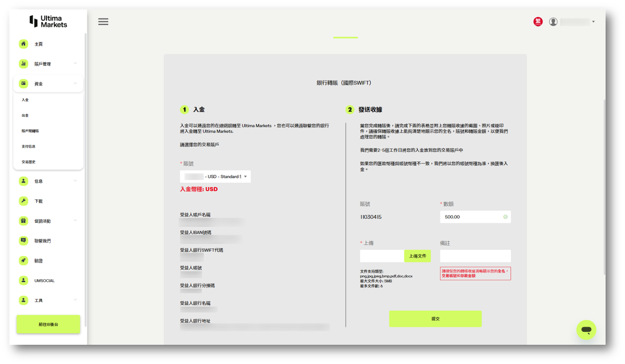This screenshot has height=364, width=625.
Task: Click the account number 11030415
Action: click(x=371, y=217)
